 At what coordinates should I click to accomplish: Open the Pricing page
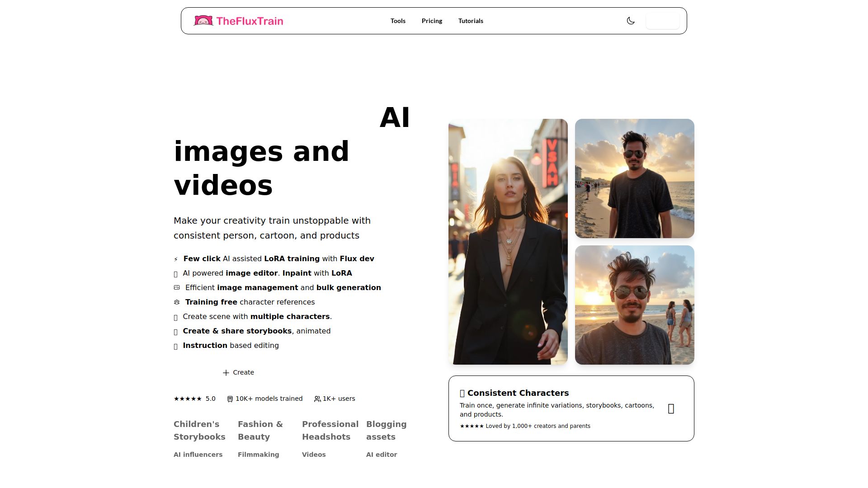[432, 21]
